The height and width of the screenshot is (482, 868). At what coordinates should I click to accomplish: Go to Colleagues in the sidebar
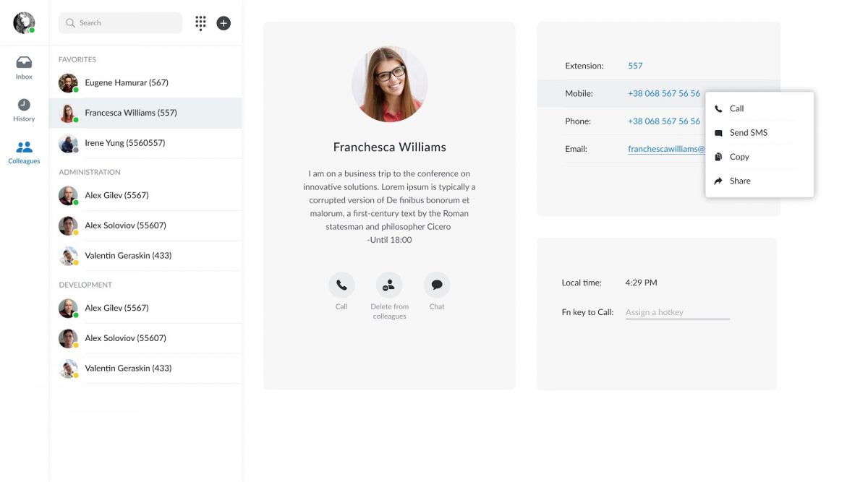pyautogui.click(x=24, y=152)
